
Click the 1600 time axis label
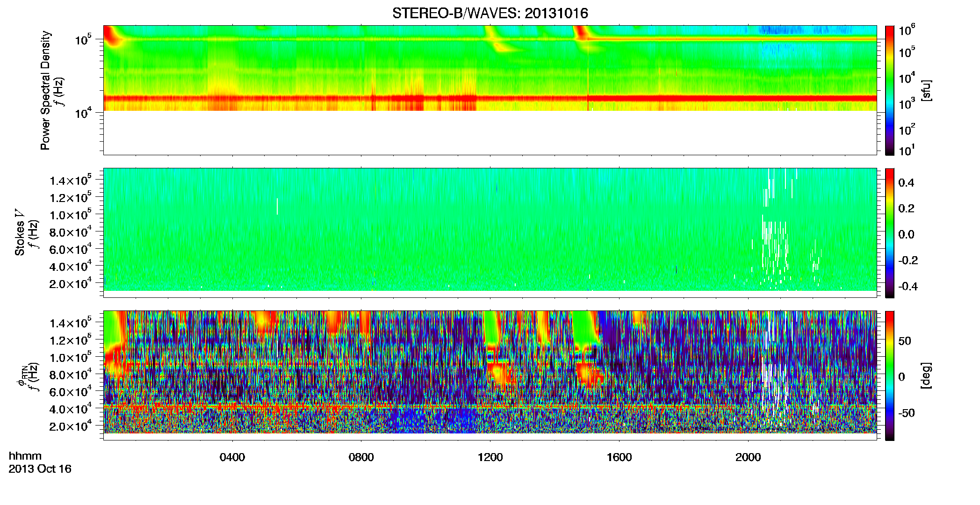(x=620, y=457)
